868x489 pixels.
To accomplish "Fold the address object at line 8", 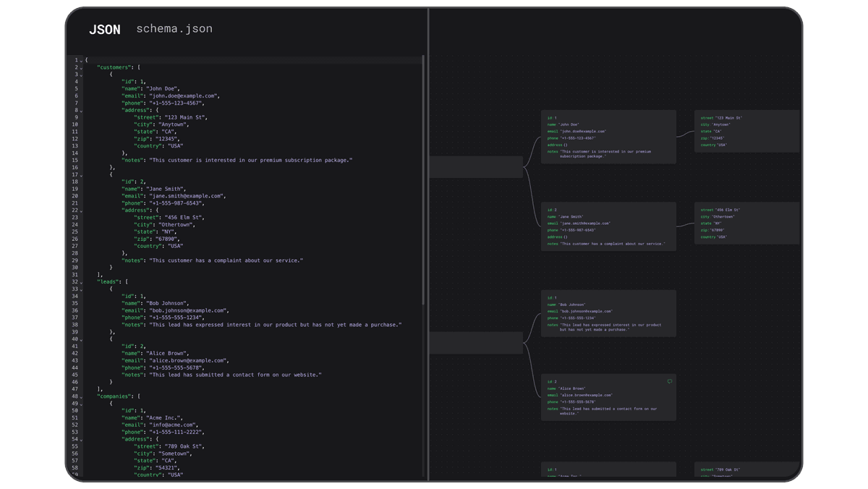I will click(80, 109).
